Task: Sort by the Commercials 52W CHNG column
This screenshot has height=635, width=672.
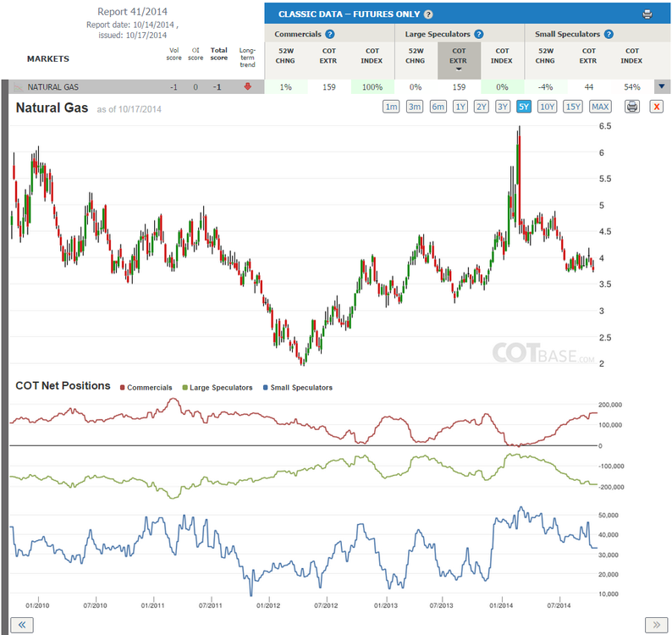Action: click(x=285, y=56)
